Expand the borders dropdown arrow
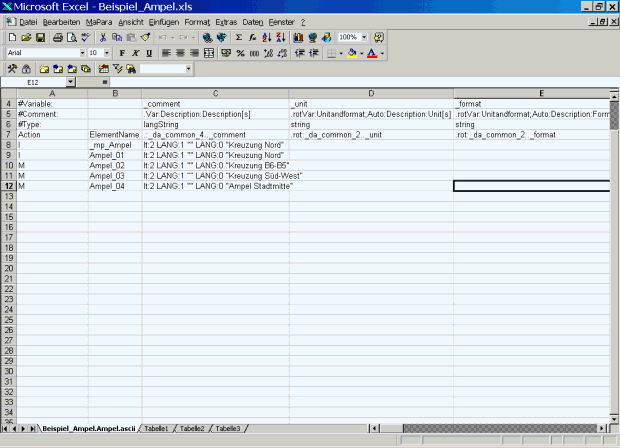620x448 pixels. 341,53
